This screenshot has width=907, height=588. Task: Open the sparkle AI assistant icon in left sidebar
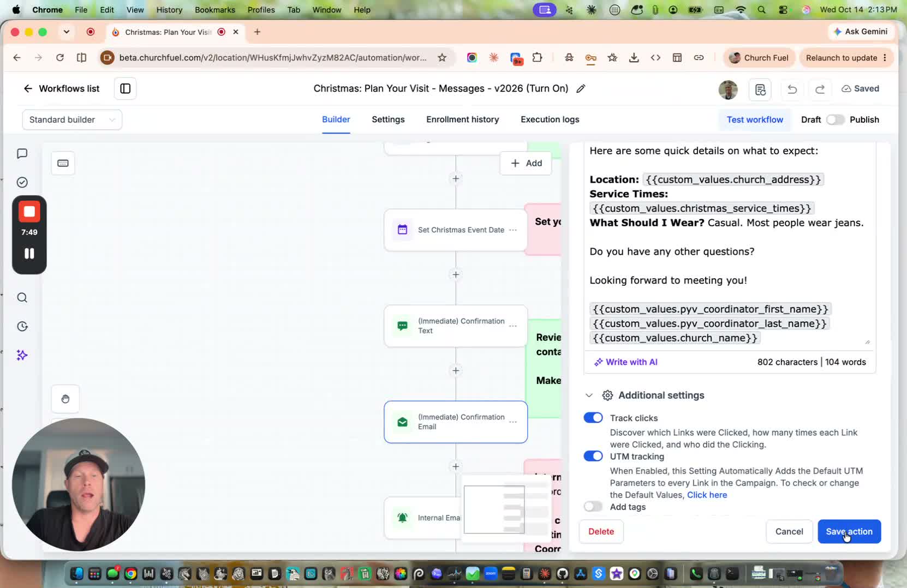tap(22, 355)
